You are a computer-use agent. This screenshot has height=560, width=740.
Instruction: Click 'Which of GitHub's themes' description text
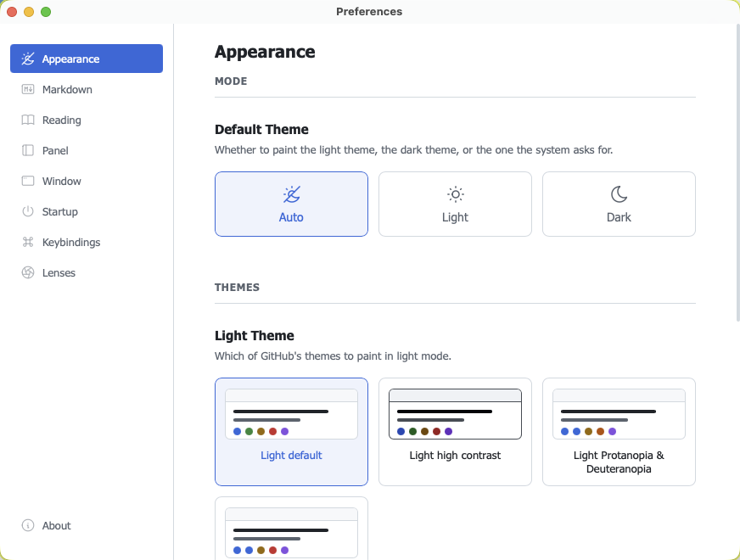click(333, 356)
